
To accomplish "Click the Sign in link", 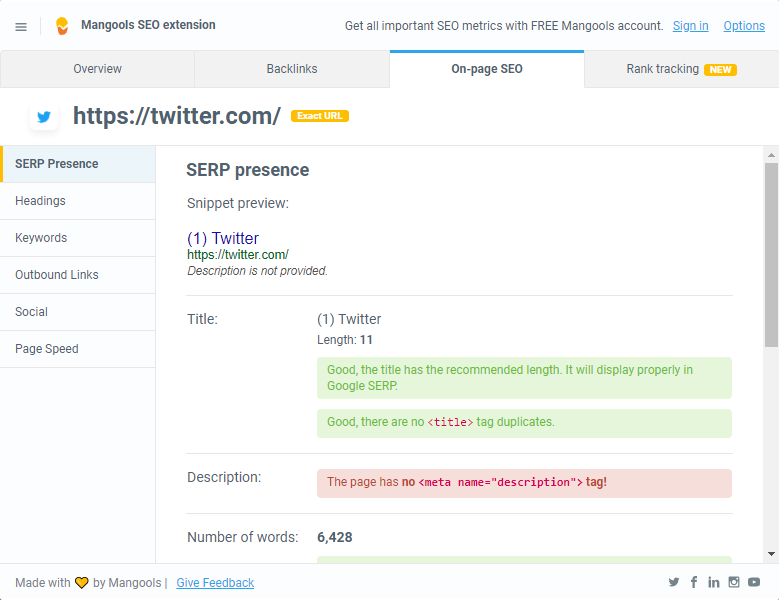I will click(x=690, y=26).
